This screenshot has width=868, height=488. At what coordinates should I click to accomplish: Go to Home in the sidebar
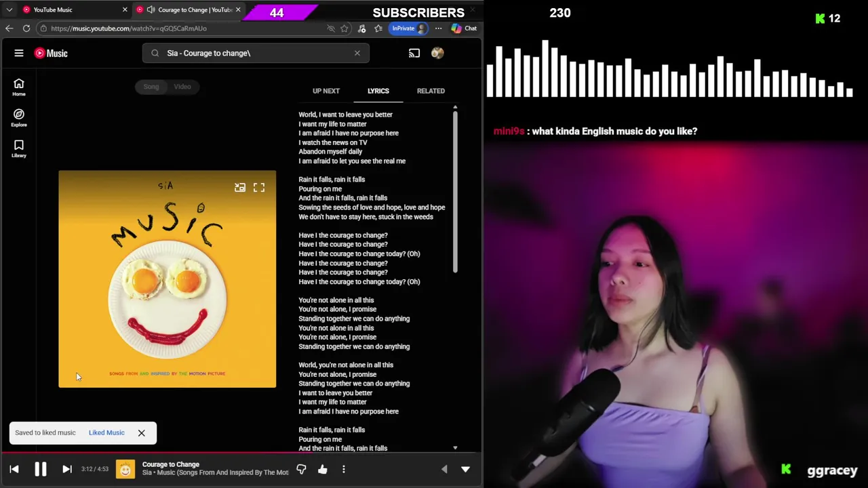pos(19,87)
